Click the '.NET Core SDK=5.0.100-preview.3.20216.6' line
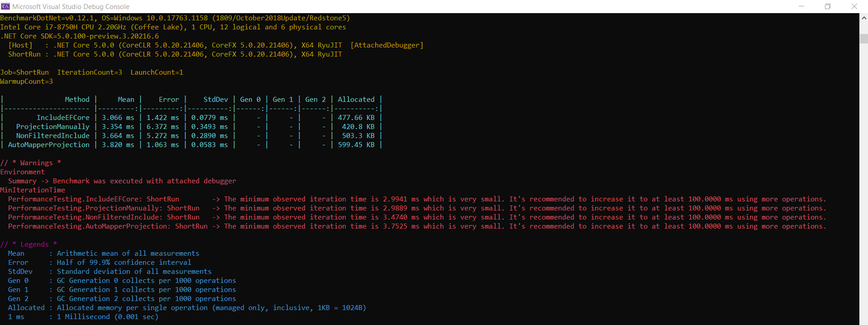Viewport: 868px width, 325px height. point(80,36)
